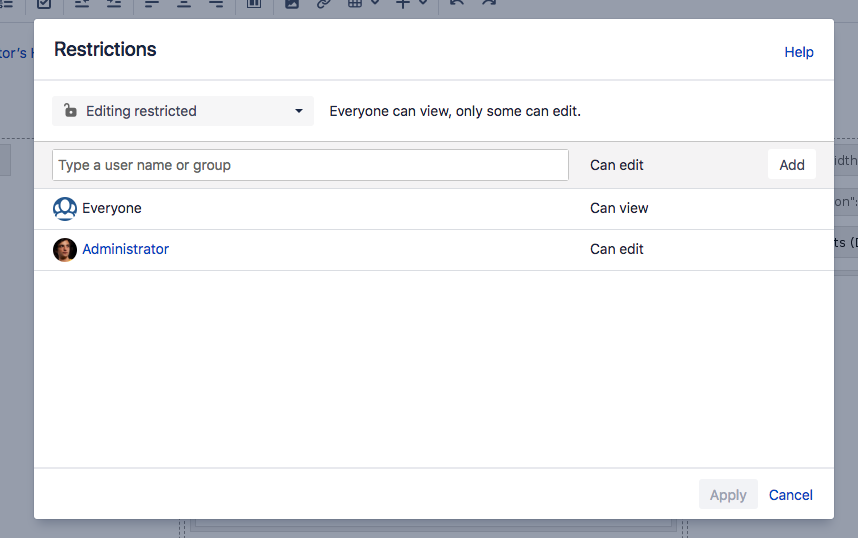The image size is (858, 538).
Task: Undo the last edit via toolbar
Action: pos(456,4)
